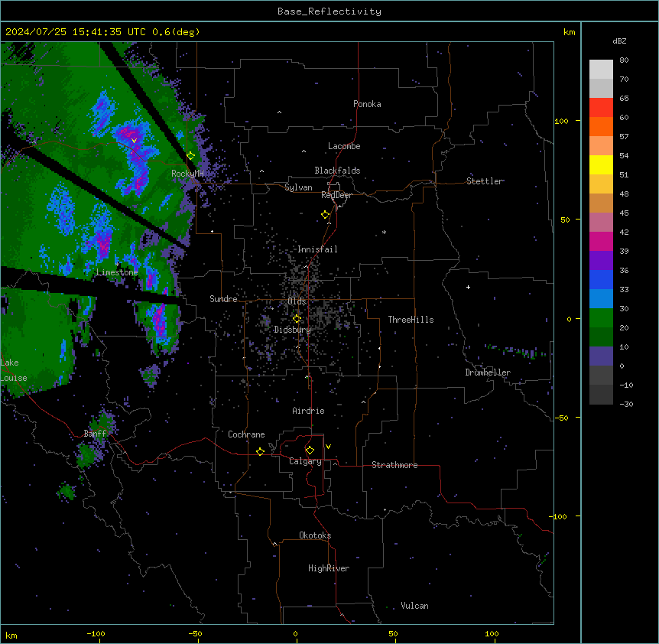
Task: Click the Sundre town label
Action: click(x=223, y=299)
